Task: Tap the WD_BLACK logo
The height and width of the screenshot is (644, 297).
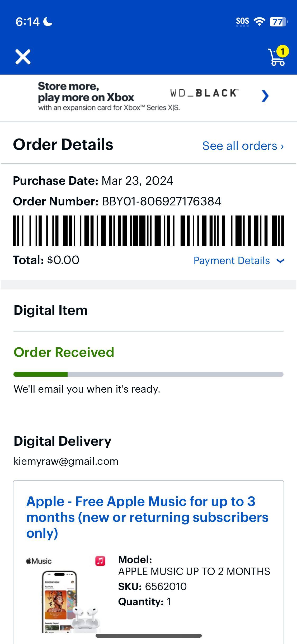Action: tap(204, 93)
